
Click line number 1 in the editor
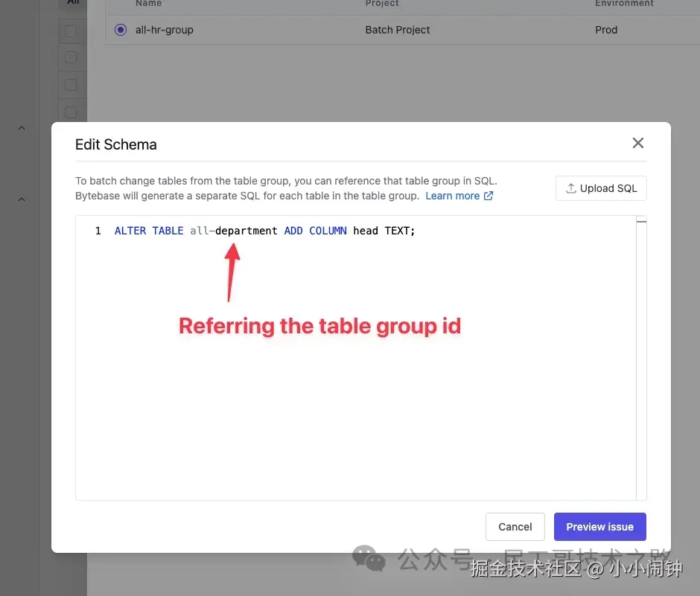pyautogui.click(x=98, y=231)
